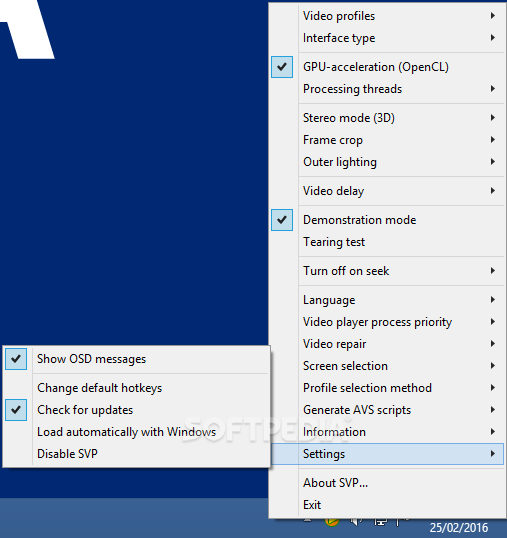The height and width of the screenshot is (538, 507).
Task: Open the Processing threads submenu
Action: pyautogui.click(x=387, y=89)
